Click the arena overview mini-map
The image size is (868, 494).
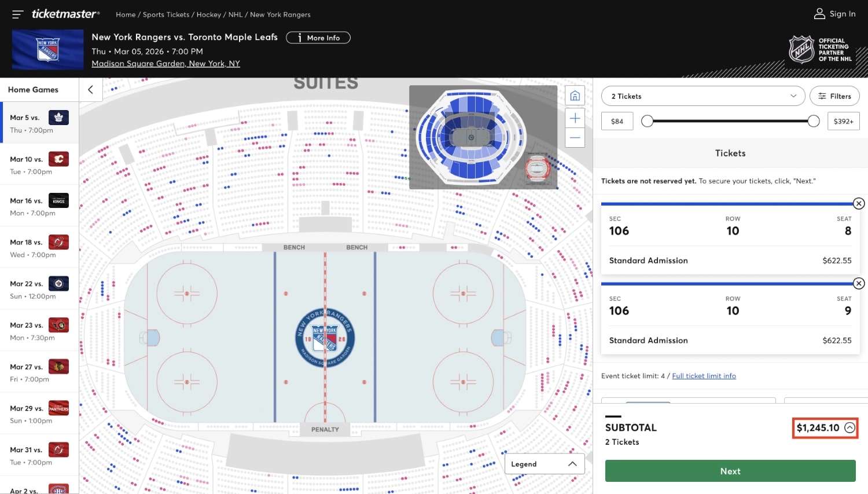point(483,137)
